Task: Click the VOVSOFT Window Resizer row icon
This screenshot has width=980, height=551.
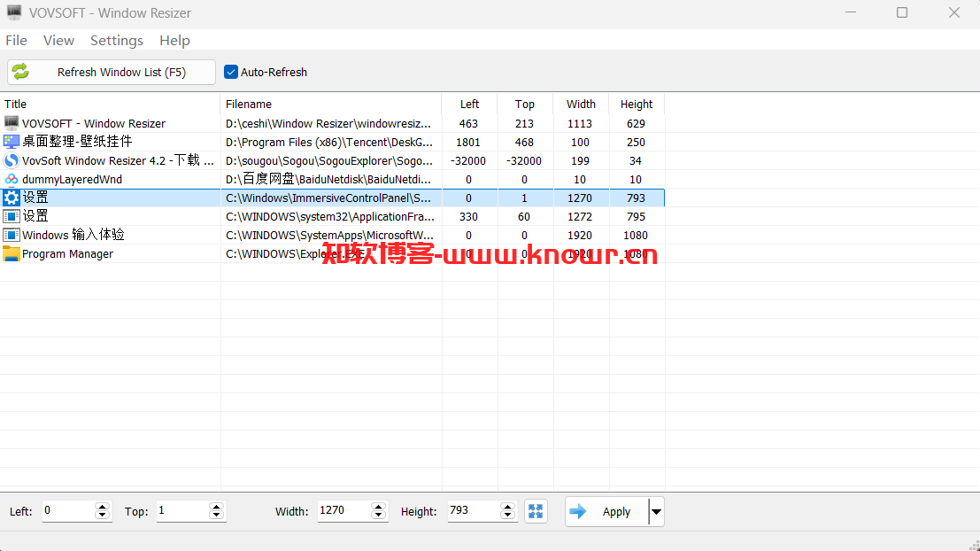Action: pos(12,123)
